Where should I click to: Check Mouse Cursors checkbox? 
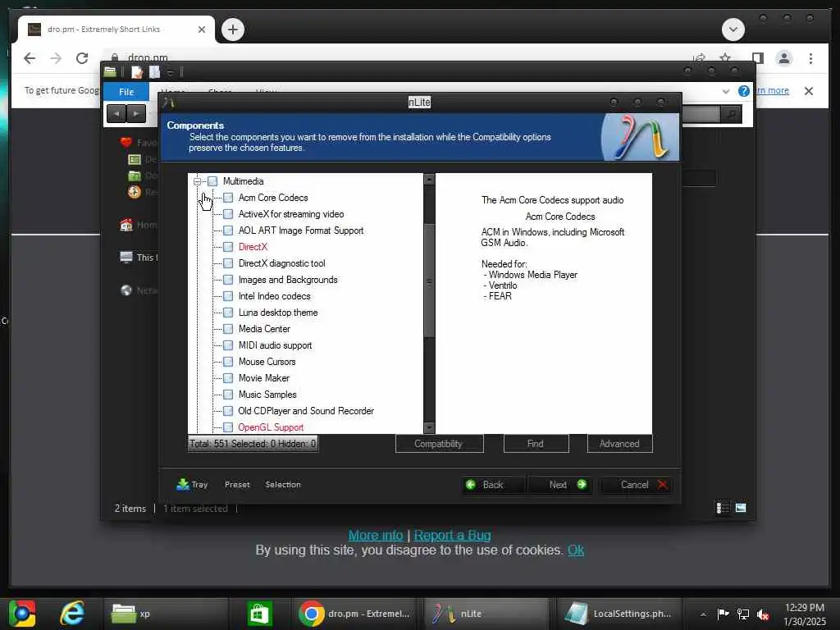(x=228, y=362)
